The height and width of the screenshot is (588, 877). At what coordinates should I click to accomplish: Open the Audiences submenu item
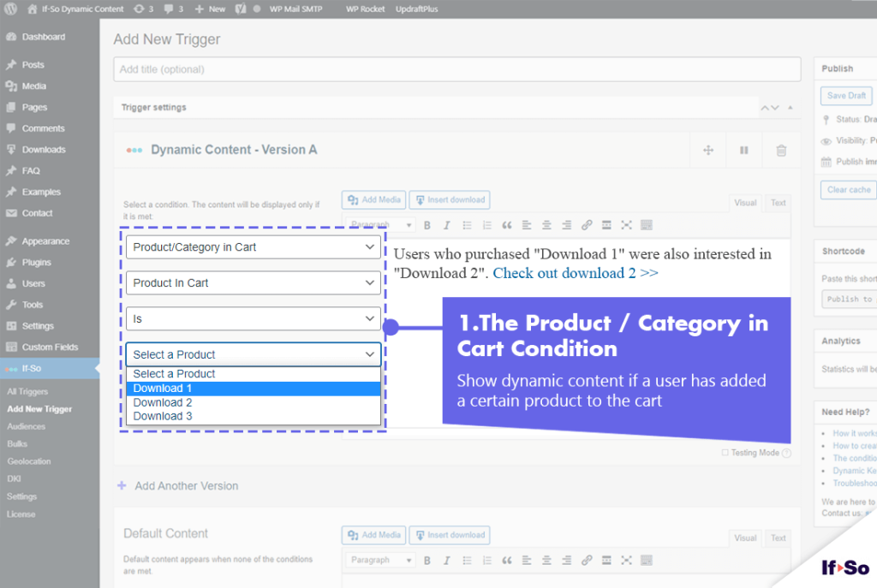[x=27, y=427]
